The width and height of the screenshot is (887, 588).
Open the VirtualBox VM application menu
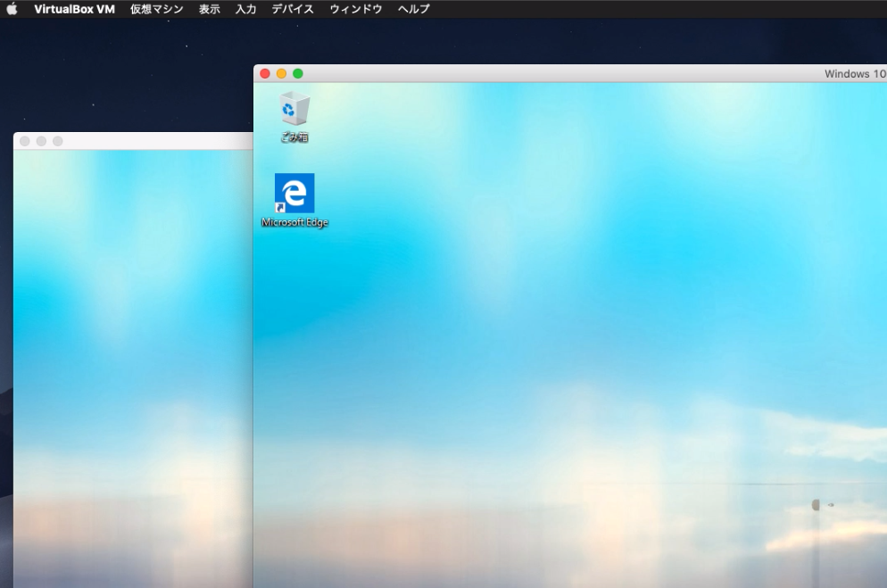(x=74, y=9)
